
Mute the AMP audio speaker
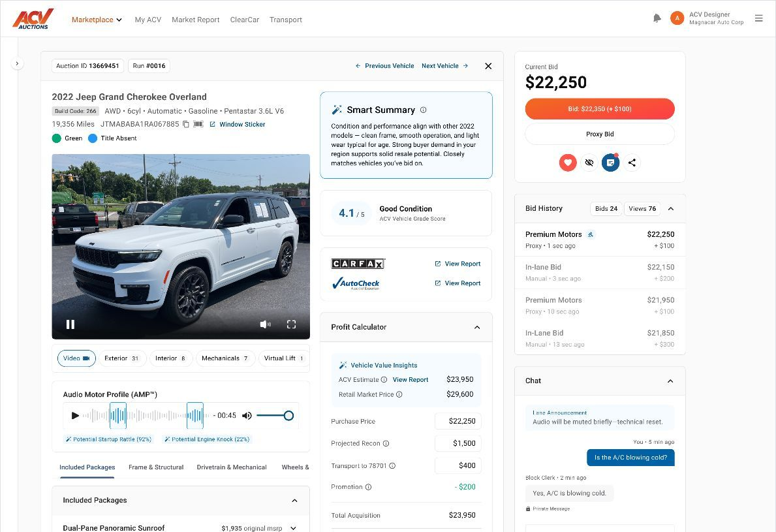(247, 415)
